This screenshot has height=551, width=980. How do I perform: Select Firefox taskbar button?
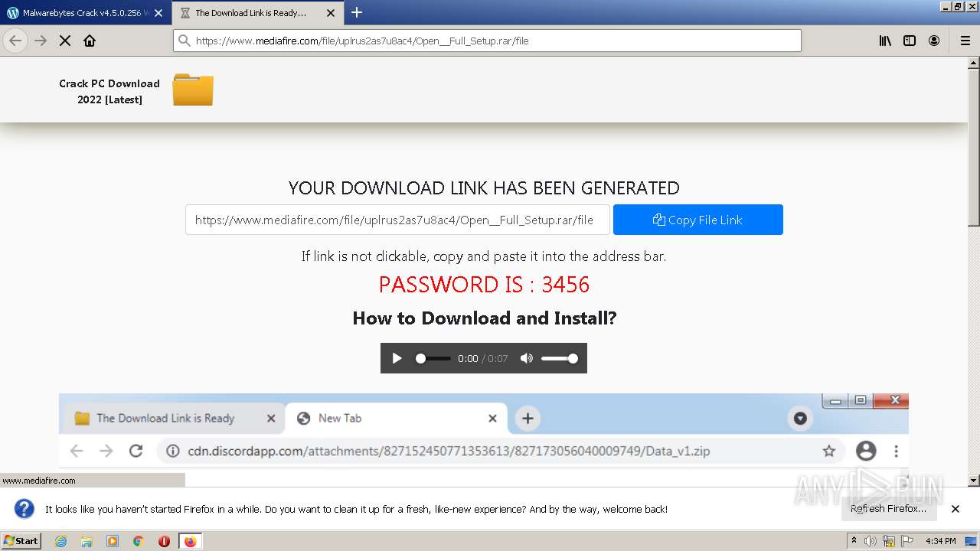tap(191, 541)
